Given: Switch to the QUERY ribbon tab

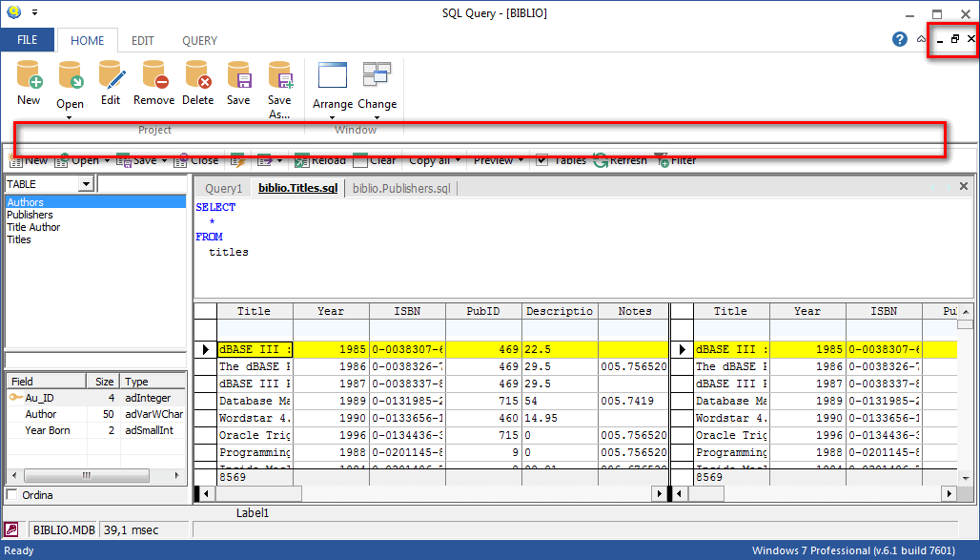Looking at the screenshot, I should coord(199,41).
